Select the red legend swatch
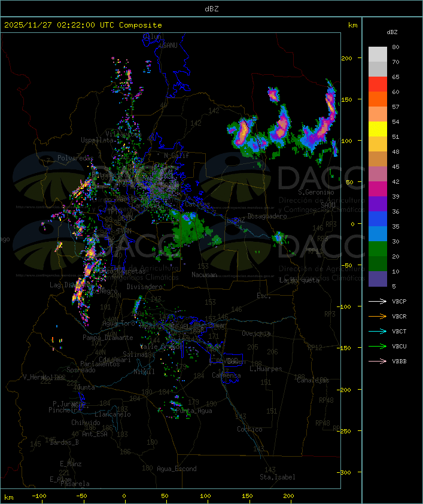 (x=378, y=84)
